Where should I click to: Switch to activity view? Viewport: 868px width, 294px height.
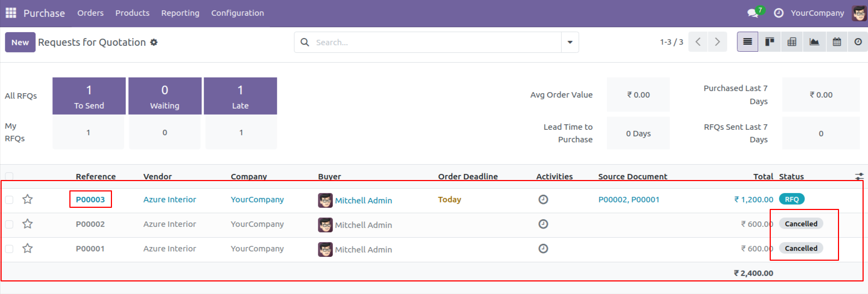coord(858,42)
